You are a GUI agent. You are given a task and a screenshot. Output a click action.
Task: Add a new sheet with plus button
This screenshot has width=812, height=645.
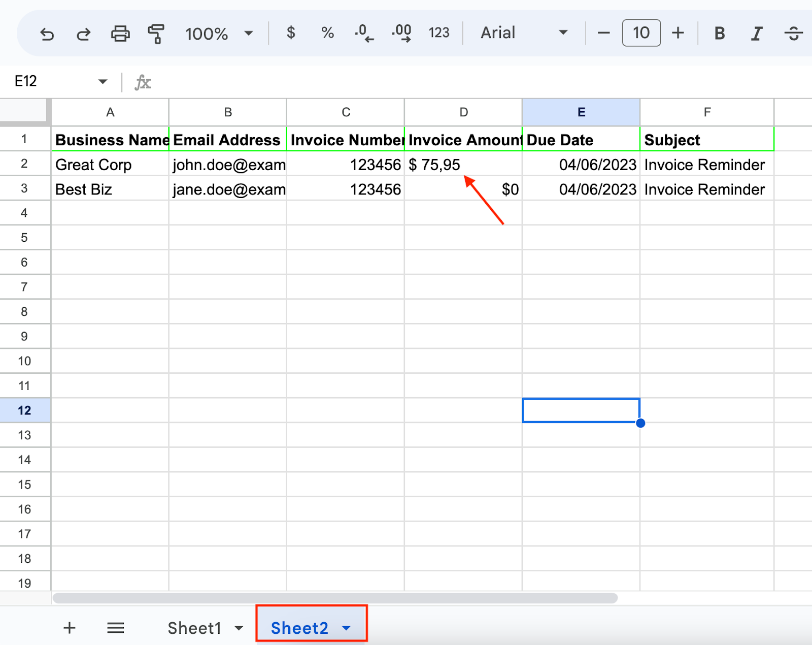coord(70,628)
